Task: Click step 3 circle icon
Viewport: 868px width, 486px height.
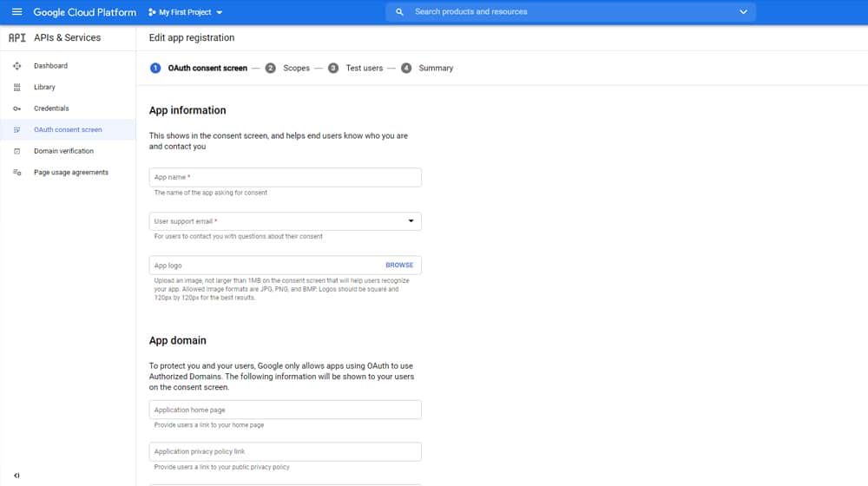Action: click(x=332, y=68)
